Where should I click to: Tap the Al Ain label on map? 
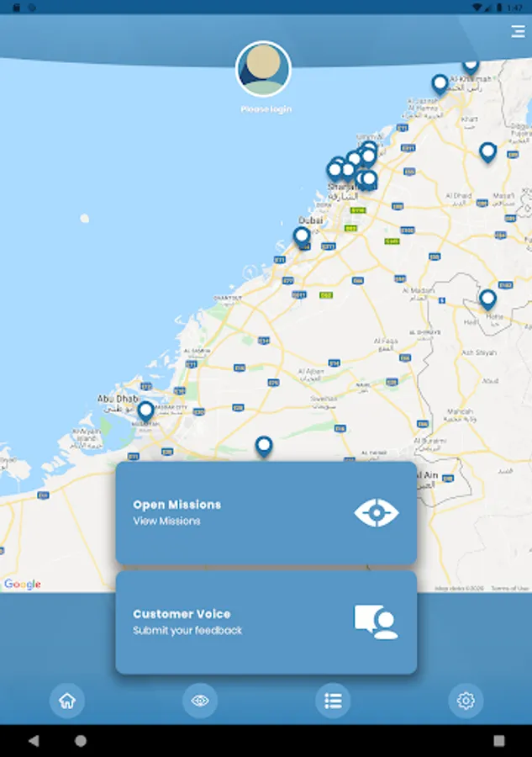point(427,475)
